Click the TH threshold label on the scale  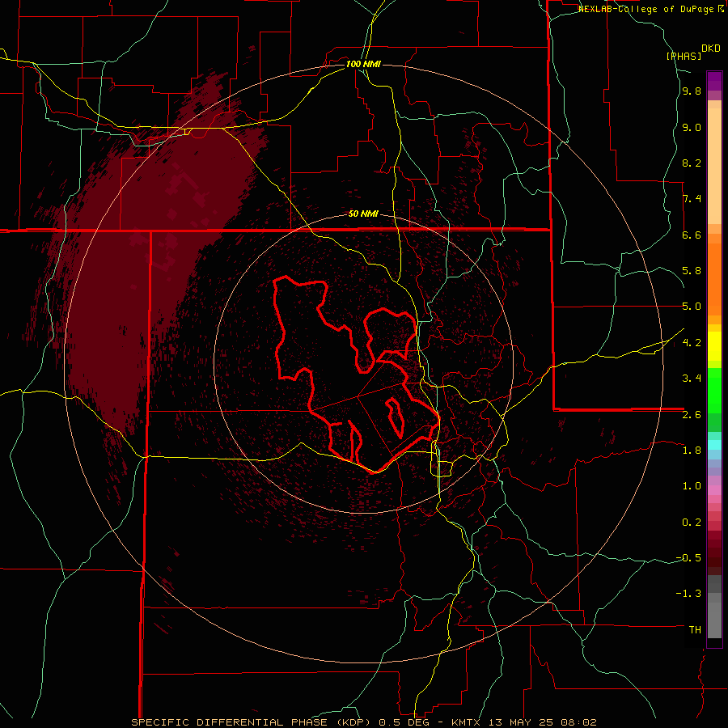pyautogui.click(x=695, y=630)
